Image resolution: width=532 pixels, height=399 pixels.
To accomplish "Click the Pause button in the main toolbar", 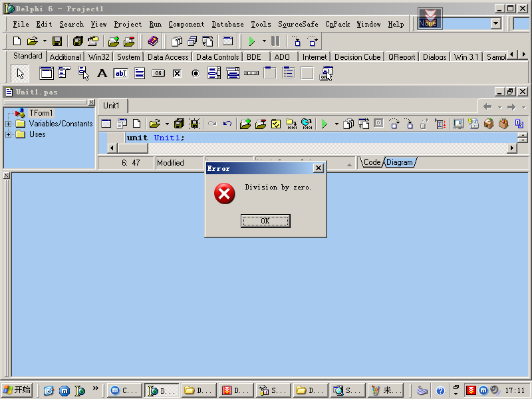I will (x=275, y=41).
